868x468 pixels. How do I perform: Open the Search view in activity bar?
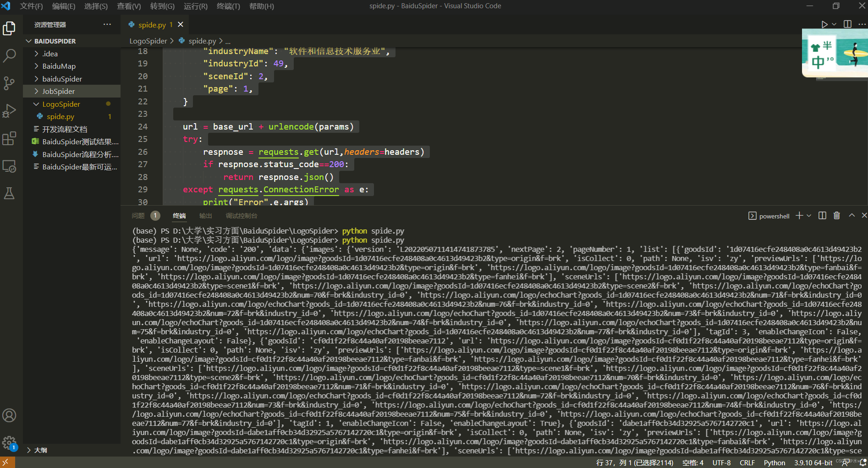click(9, 56)
